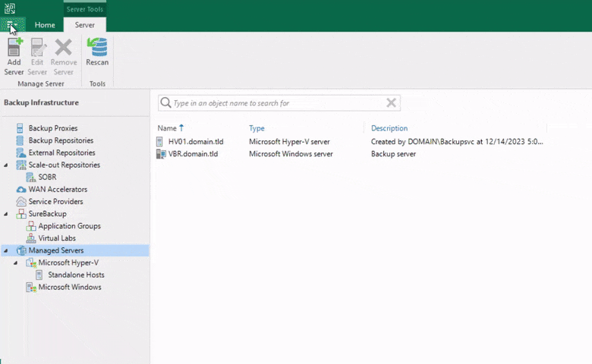Image resolution: width=592 pixels, height=364 pixels.
Task: Collapse the Scale-out Repositories node
Action: [x=5, y=165]
